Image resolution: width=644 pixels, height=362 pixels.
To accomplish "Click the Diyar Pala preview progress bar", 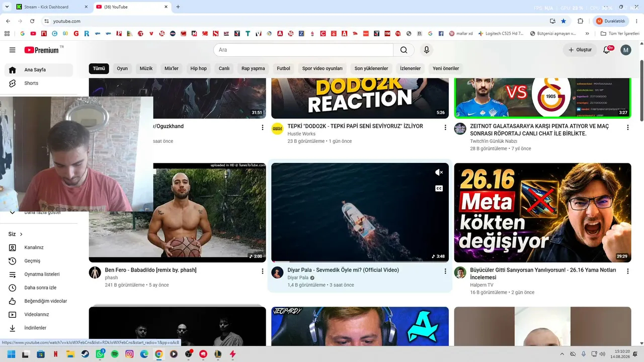I will pos(360,261).
